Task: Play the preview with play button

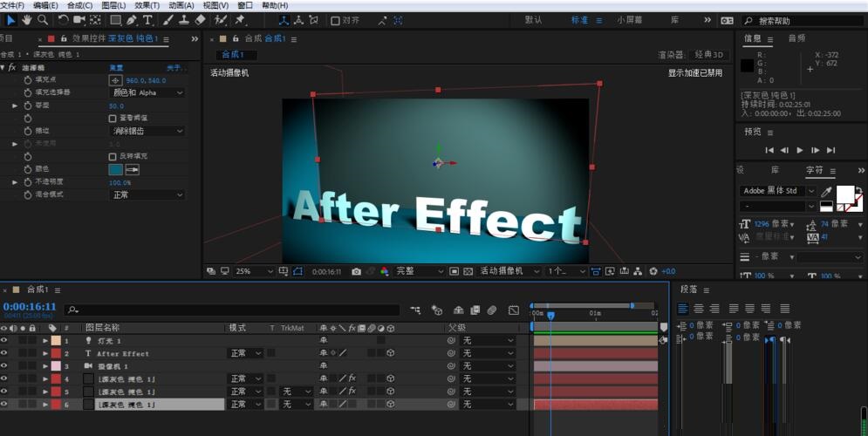Action: (799, 150)
